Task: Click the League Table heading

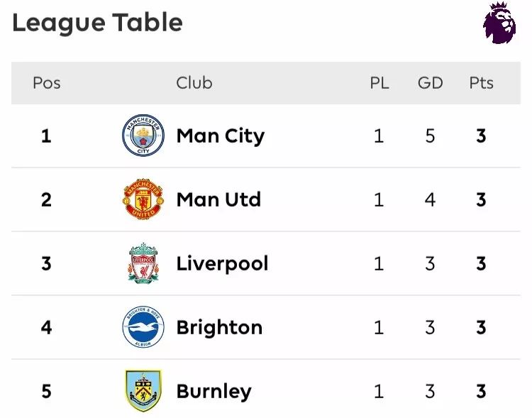Action: coord(97,23)
